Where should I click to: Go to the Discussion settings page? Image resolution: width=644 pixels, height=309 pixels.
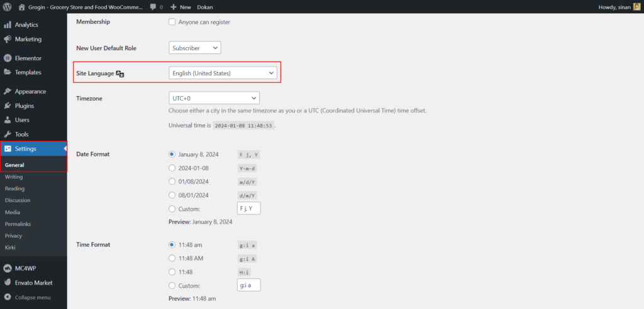18,200
